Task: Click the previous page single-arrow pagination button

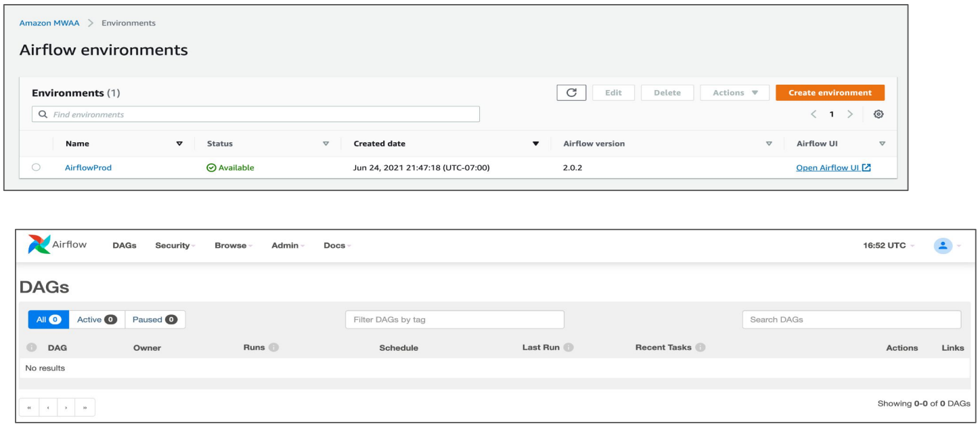Action: coord(48,408)
